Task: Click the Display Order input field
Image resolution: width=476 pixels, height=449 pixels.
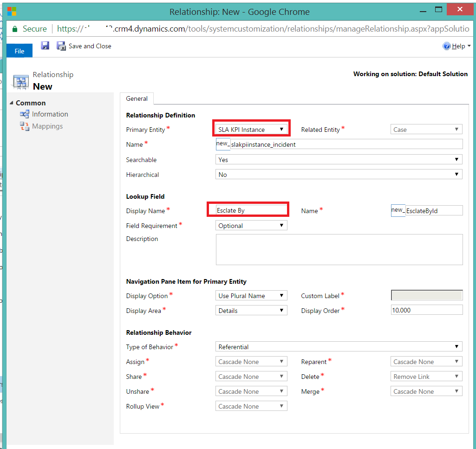Action: pyautogui.click(x=427, y=310)
